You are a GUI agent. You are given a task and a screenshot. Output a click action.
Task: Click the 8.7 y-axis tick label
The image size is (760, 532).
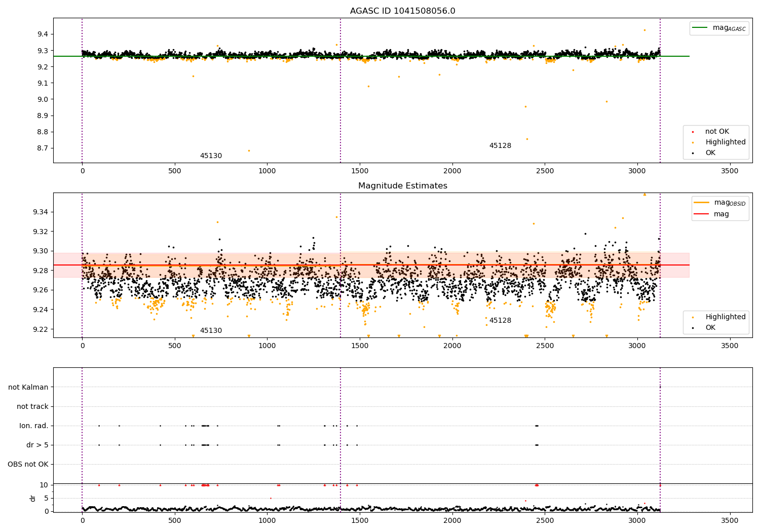[x=43, y=148]
